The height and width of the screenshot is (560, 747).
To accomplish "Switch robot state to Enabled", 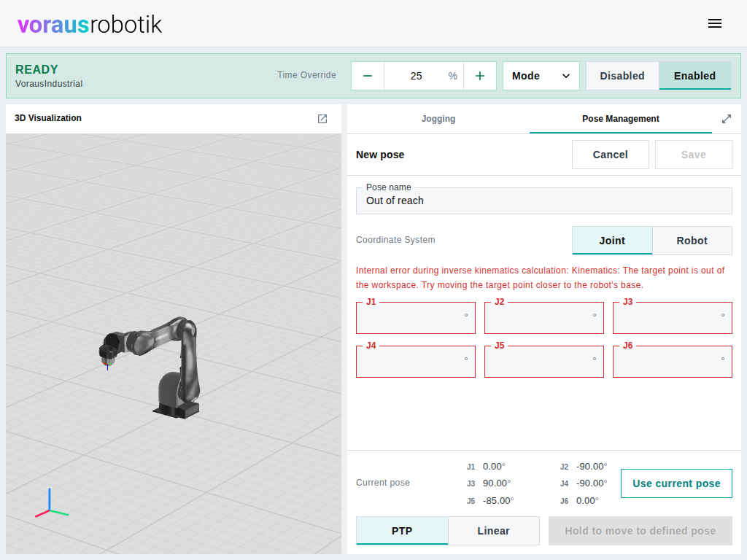I will (x=694, y=76).
